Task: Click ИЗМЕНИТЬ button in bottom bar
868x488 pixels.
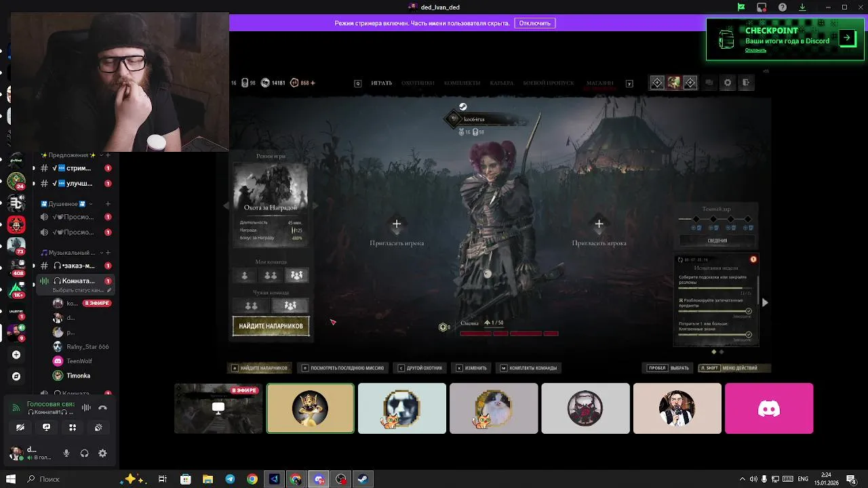Action: 471,368
